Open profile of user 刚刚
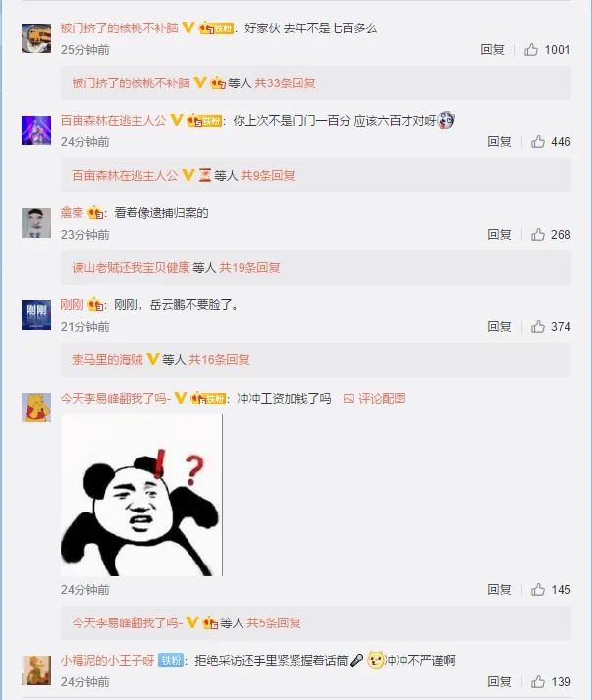The height and width of the screenshot is (700, 592). [72, 305]
